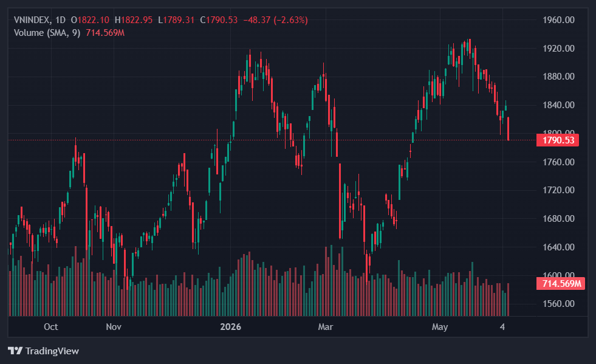Click the 1680.00 price scale label
This screenshot has width=596, height=364.
pyautogui.click(x=558, y=219)
